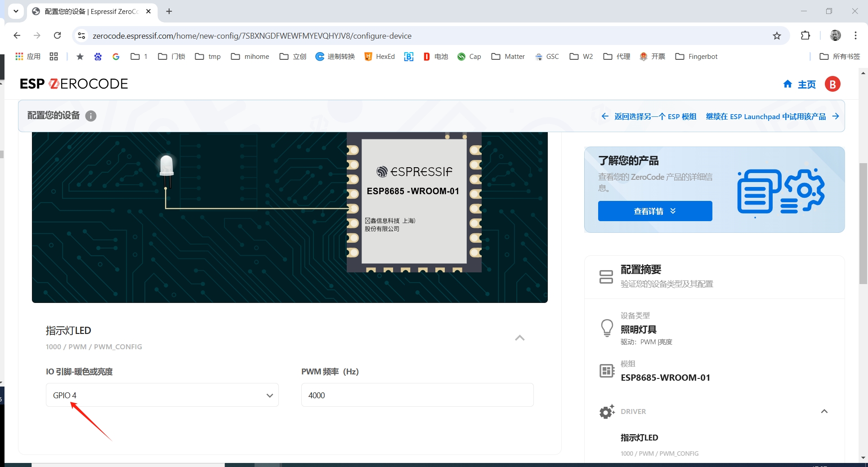Open the folder bookmark labeled 1
This screenshot has width=868, height=467.
(139, 56)
